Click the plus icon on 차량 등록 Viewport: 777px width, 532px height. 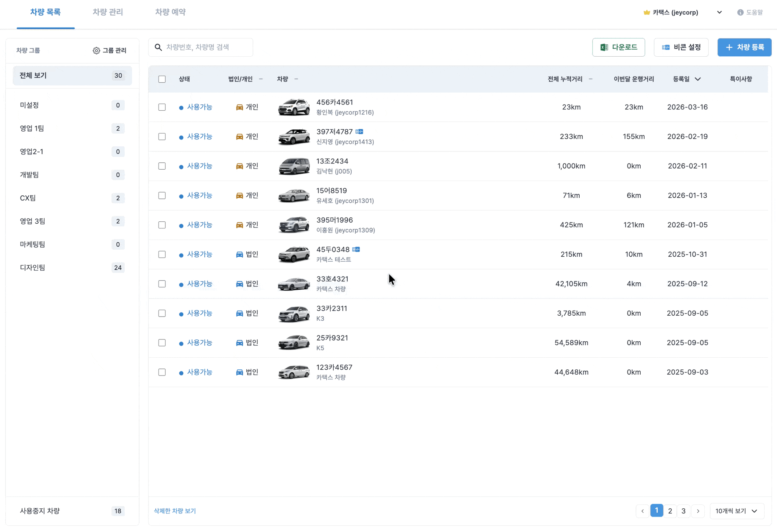click(x=729, y=47)
